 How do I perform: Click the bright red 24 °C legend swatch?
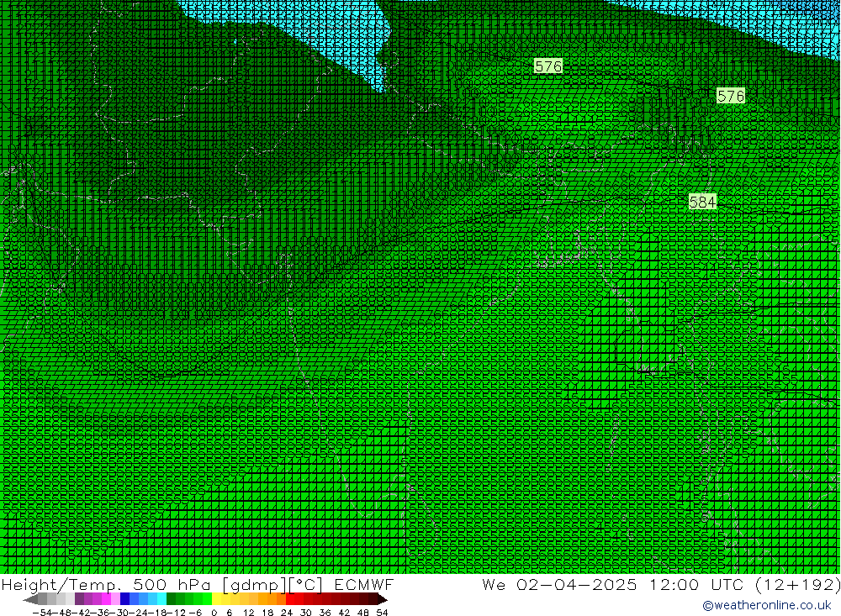(x=290, y=599)
